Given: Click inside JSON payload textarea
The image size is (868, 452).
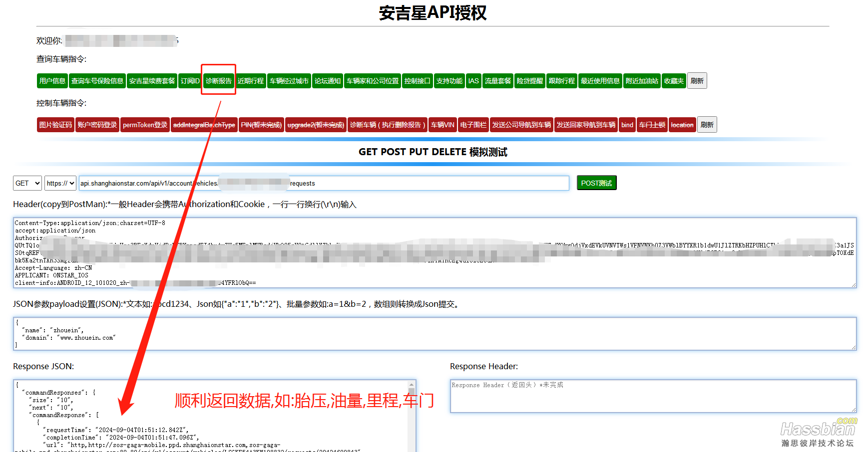Looking at the screenshot, I should (435, 334).
